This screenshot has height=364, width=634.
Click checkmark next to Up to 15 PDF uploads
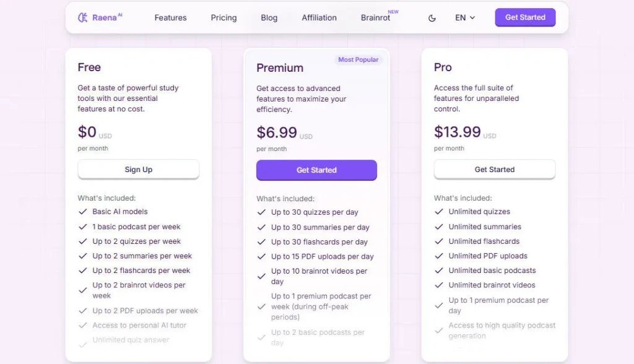click(x=261, y=256)
